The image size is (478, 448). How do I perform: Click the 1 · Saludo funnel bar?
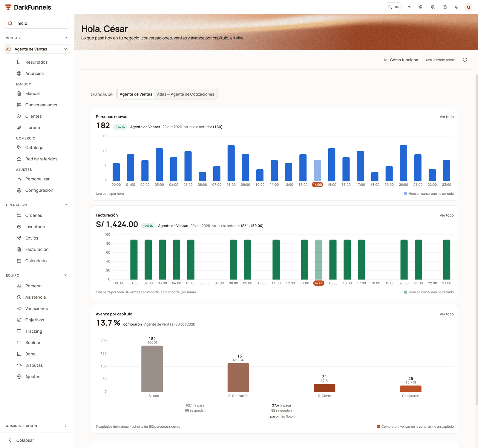coord(152,369)
